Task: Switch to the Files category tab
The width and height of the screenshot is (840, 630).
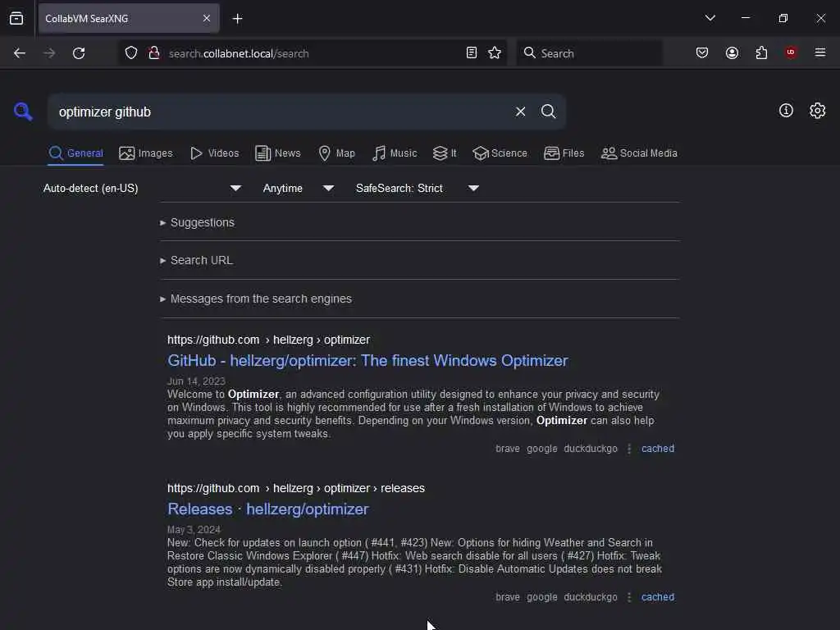Action: pos(564,153)
